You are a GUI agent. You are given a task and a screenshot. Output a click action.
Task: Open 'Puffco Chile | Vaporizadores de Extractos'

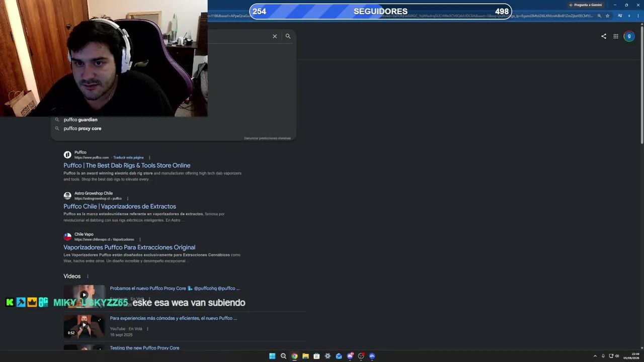(120, 206)
